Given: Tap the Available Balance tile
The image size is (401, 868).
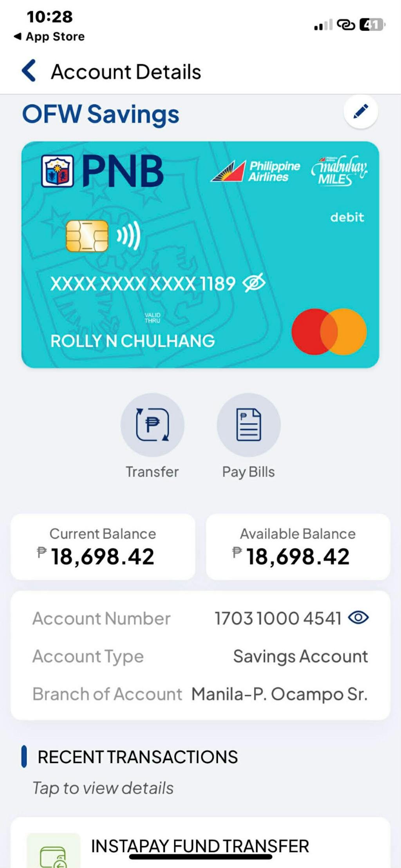Looking at the screenshot, I should (x=298, y=547).
